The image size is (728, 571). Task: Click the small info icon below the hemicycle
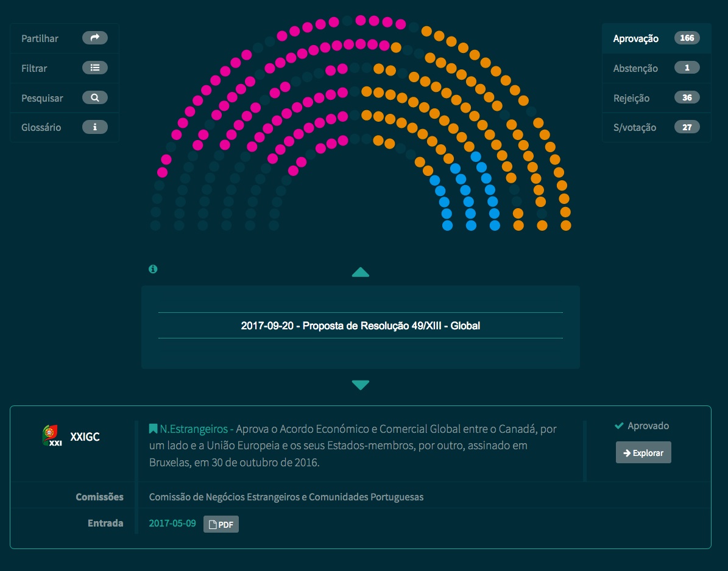click(153, 269)
